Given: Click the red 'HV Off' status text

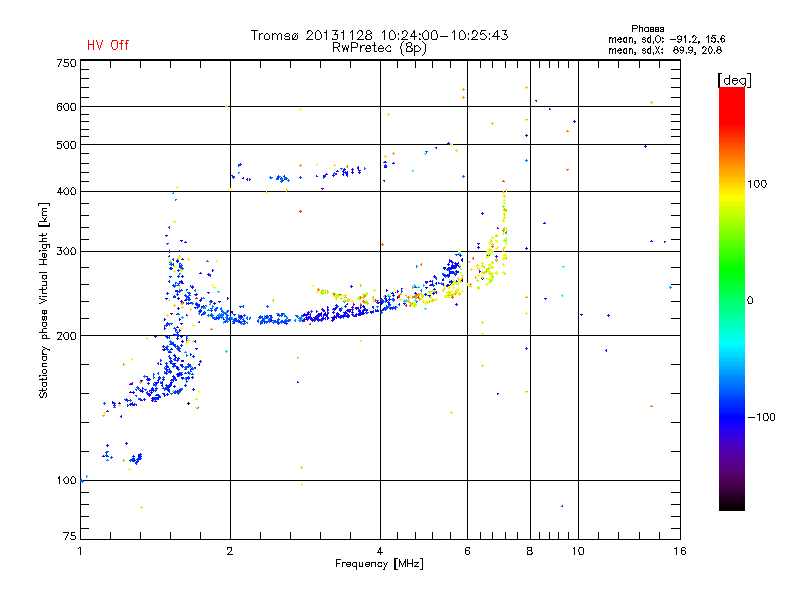Looking at the screenshot, I should coord(108,45).
